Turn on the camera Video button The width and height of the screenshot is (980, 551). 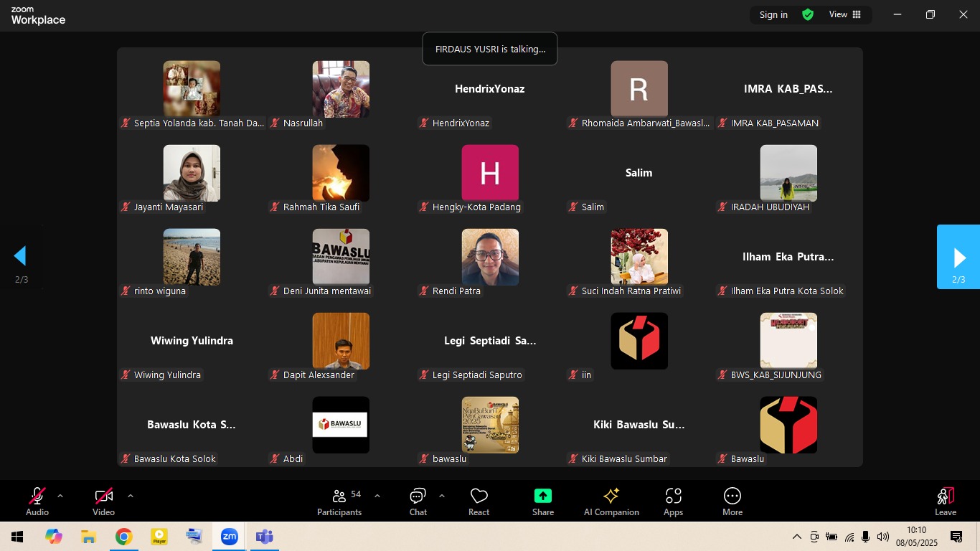click(103, 501)
